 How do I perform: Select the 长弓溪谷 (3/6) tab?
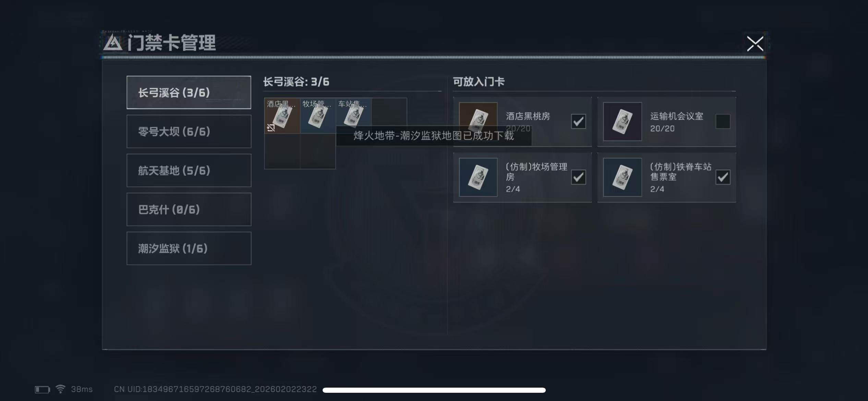tap(189, 92)
